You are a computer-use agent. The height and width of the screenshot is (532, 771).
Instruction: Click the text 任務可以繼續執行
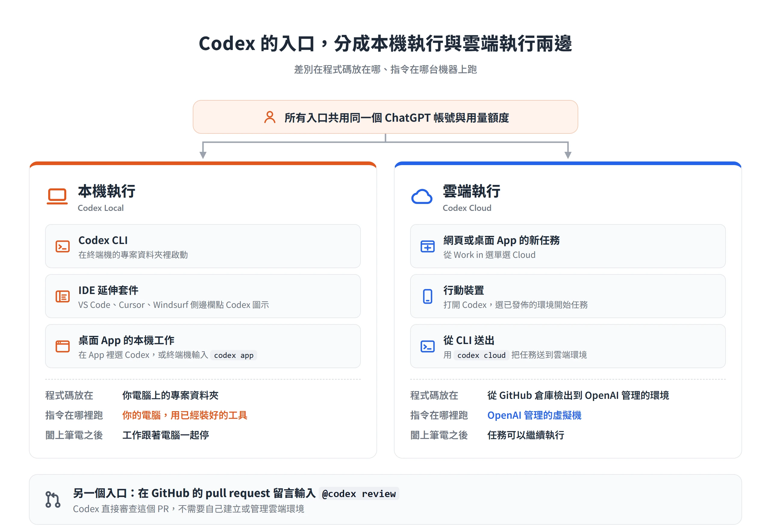(526, 435)
